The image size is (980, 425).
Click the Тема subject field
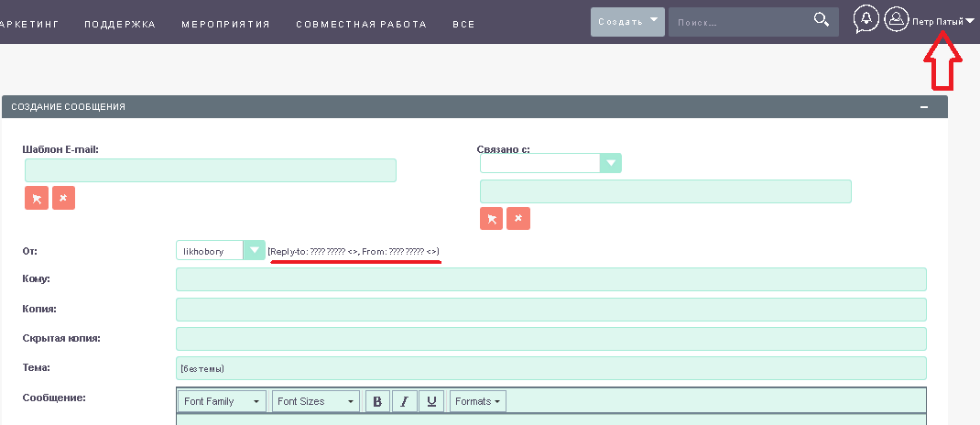551,368
